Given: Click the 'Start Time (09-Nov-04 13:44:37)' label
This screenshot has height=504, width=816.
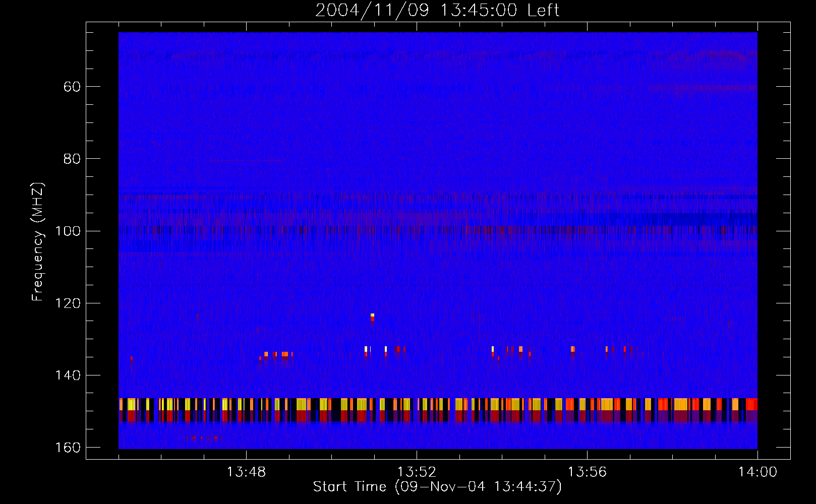Looking at the screenshot, I should pos(437,487).
